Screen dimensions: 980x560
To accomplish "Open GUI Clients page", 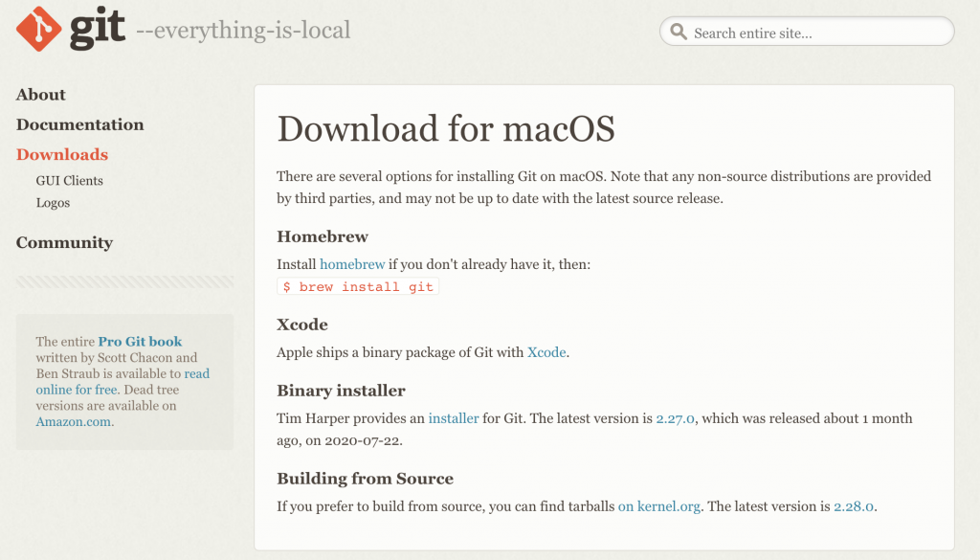I will pyautogui.click(x=69, y=181).
